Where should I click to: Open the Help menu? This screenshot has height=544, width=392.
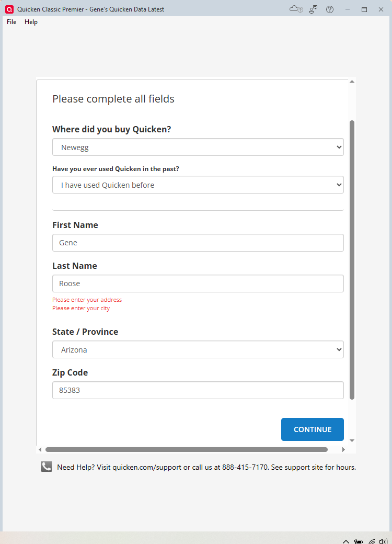(x=31, y=22)
